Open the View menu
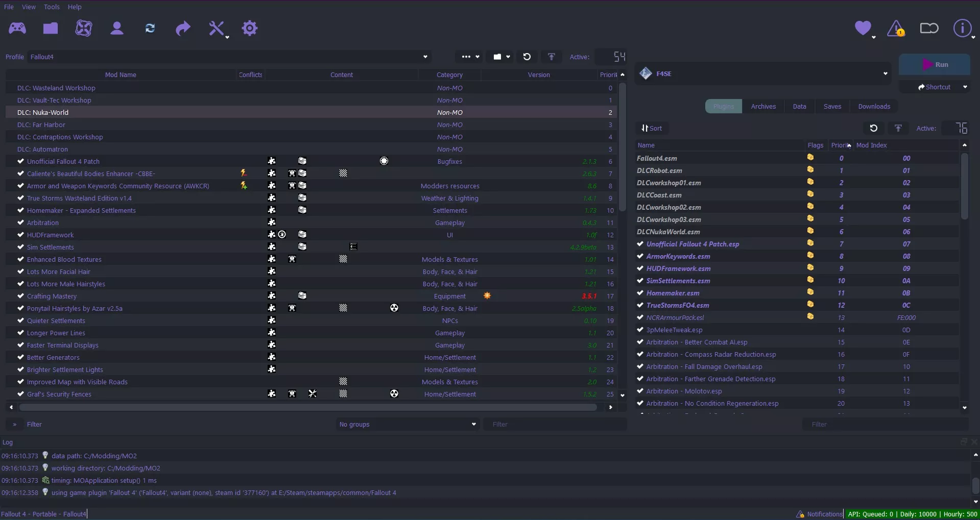 tap(29, 7)
